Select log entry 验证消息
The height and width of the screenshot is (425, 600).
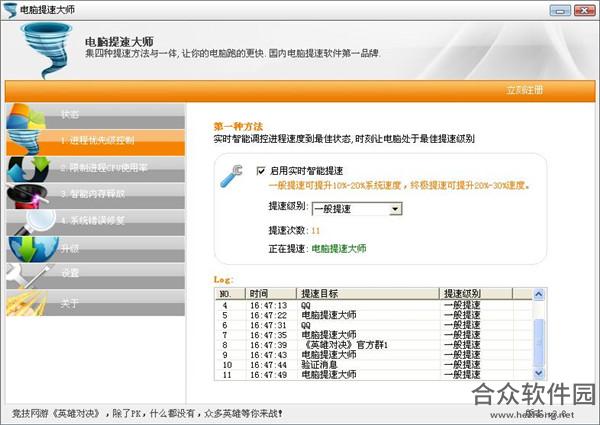(373, 365)
